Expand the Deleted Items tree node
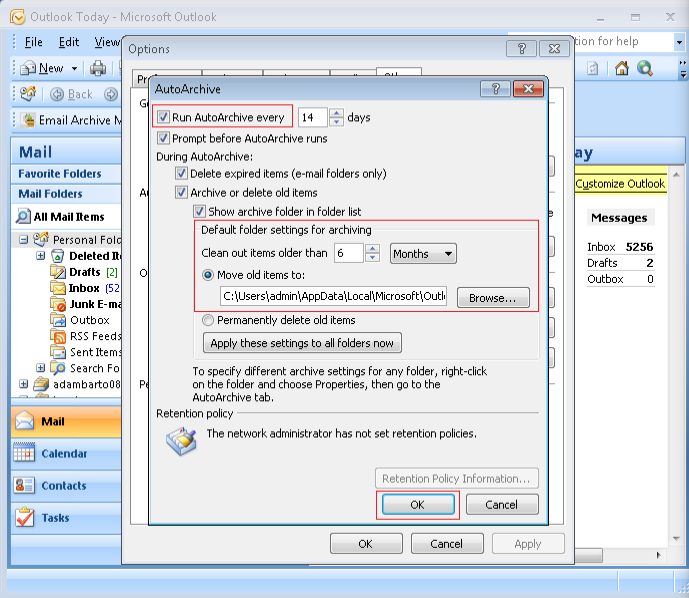The image size is (689, 598). pyautogui.click(x=40, y=255)
